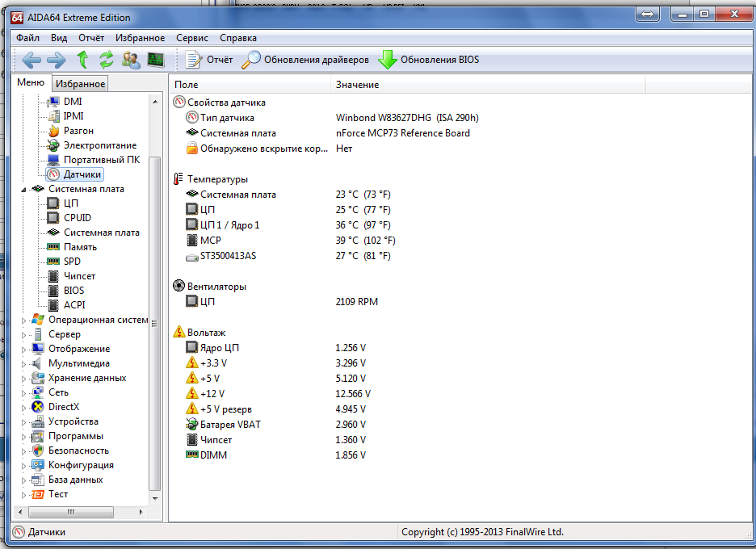Image resolution: width=756 pixels, height=549 pixels.
Task: Expand the Сервер node
Action: tap(23, 334)
